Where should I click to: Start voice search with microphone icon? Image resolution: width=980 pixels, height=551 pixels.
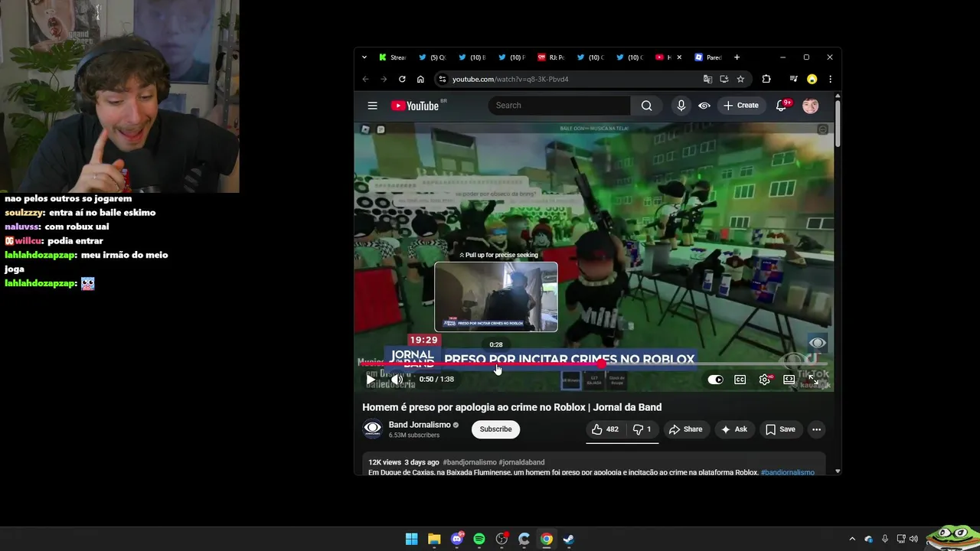681,106
